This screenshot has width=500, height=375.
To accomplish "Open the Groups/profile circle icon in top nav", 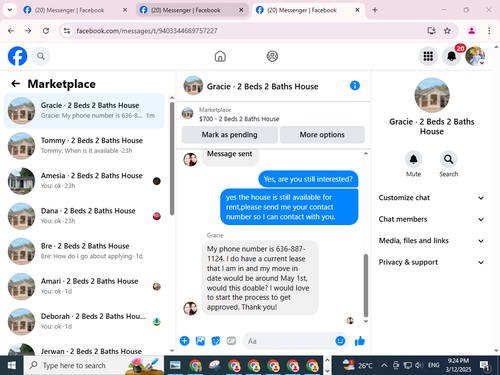I will 272,56.
